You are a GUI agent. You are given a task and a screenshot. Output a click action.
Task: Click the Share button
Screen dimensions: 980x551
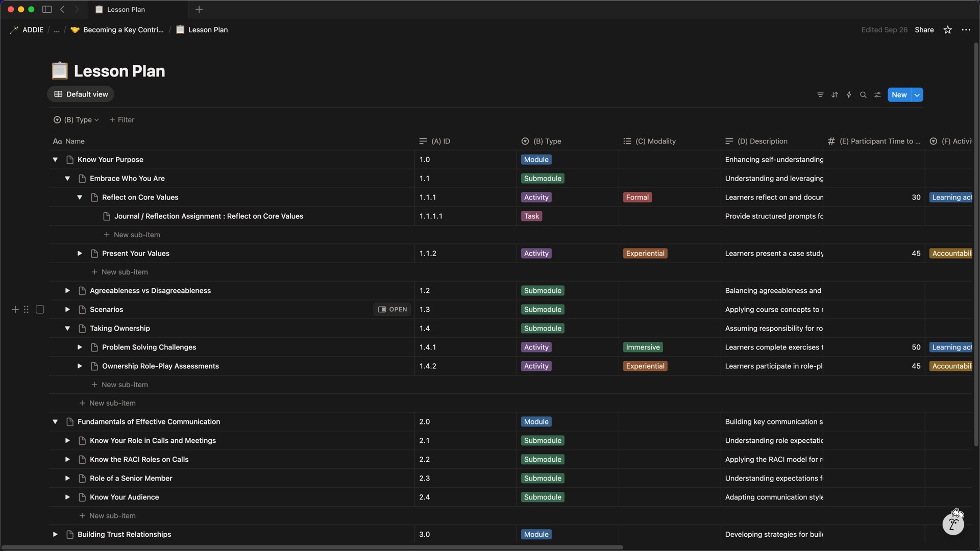click(924, 30)
